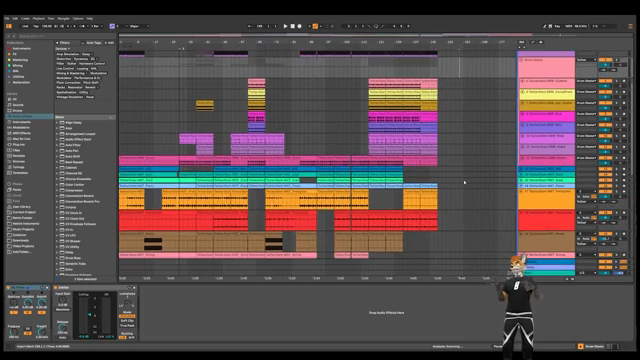Toggle the loop switch in the transport bar

pos(376,26)
